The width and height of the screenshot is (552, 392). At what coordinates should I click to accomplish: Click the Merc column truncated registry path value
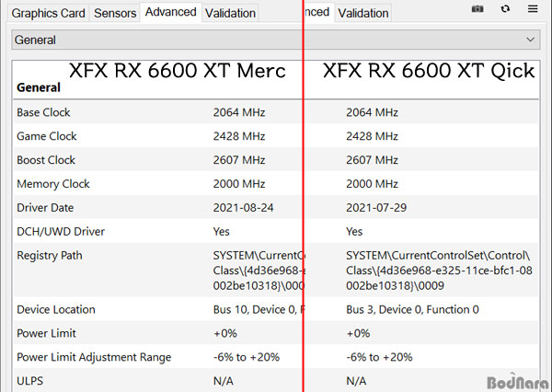coord(258,271)
